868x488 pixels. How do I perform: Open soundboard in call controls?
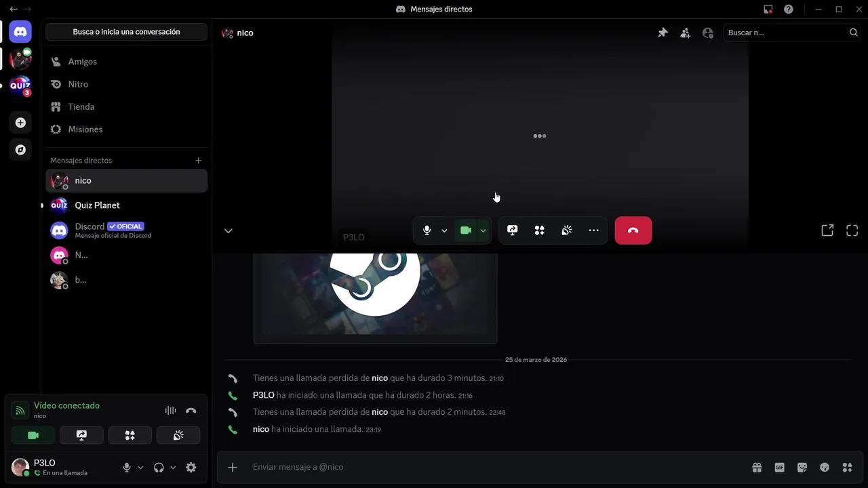(x=567, y=230)
